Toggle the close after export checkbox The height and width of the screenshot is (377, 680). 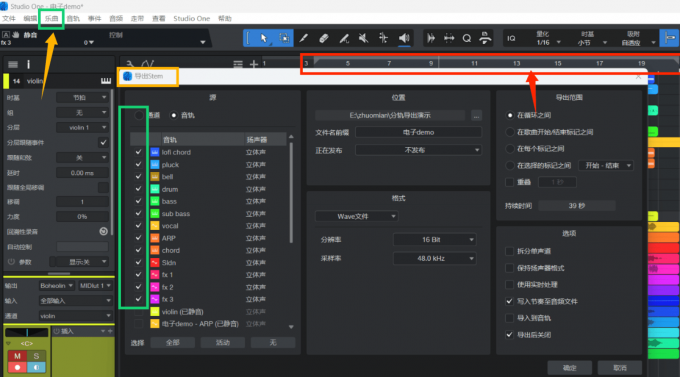pos(510,335)
